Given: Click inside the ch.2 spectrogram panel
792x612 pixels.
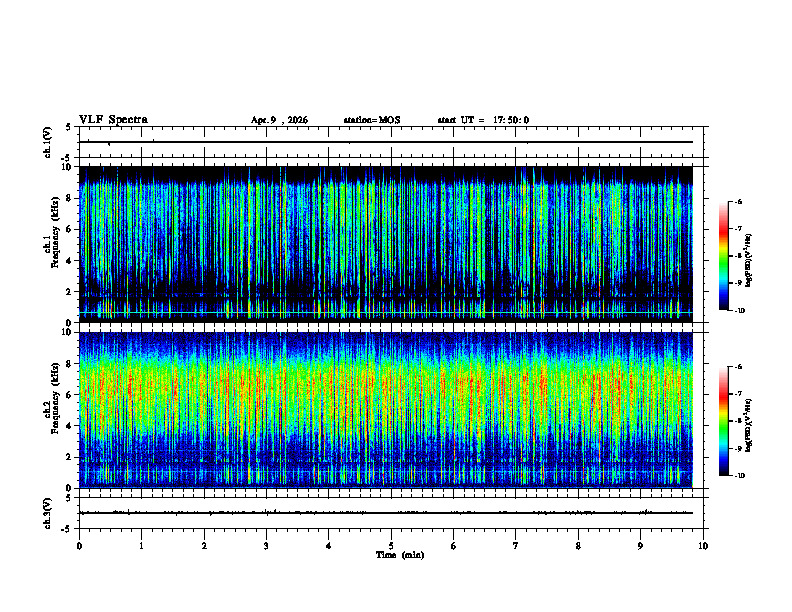Looking at the screenshot, I should pos(385,410).
